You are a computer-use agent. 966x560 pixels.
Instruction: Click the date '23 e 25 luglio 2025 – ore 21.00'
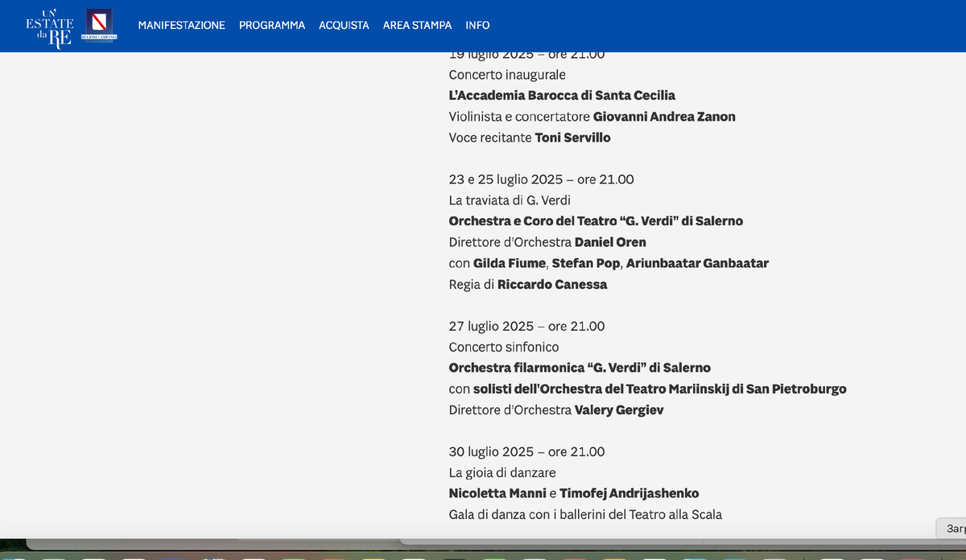click(541, 179)
